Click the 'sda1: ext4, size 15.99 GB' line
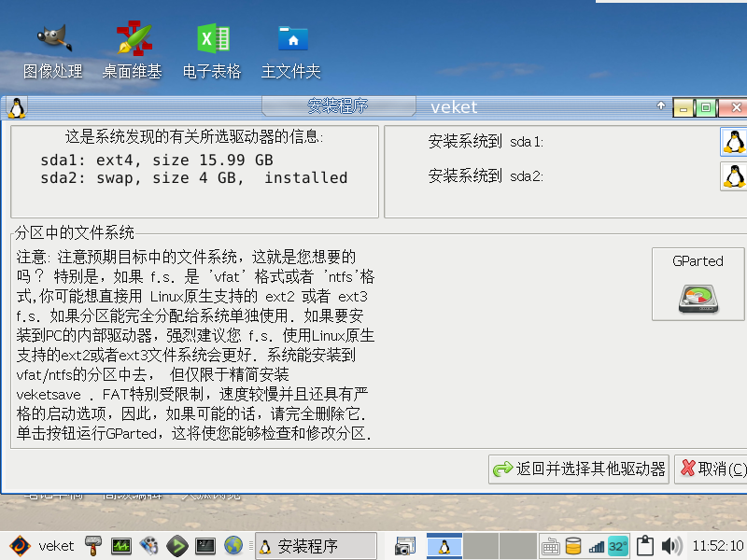Screen dimensions: 747x560 [x=157, y=160]
